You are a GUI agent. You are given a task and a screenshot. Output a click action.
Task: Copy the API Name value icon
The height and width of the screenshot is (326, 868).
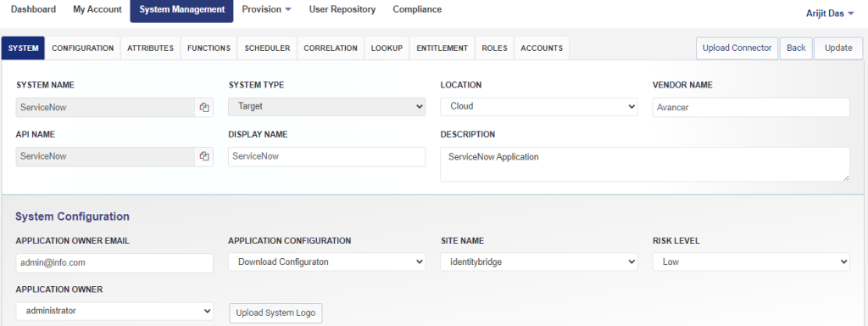point(203,157)
